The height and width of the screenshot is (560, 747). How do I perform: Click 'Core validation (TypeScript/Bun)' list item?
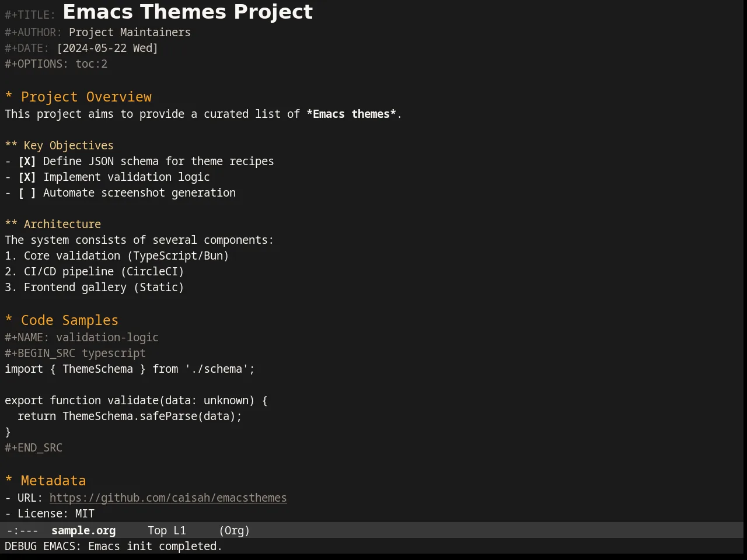[x=117, y=256]
